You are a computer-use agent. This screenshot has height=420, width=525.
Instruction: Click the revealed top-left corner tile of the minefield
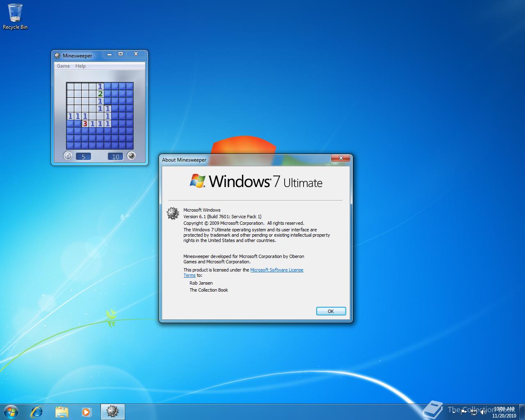point(70,87)
